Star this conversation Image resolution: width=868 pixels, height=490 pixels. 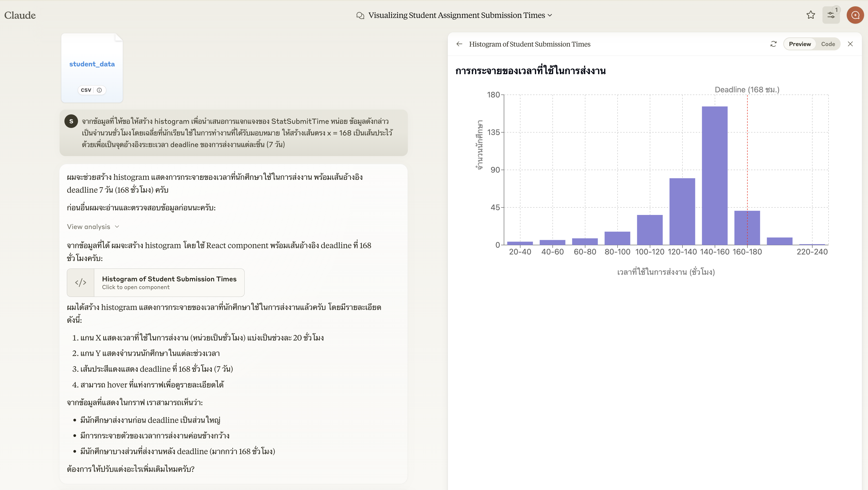point(811,15)
